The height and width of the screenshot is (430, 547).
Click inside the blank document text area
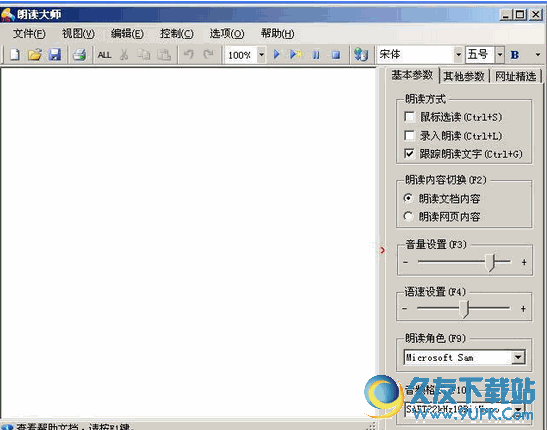tap(188, 242)
